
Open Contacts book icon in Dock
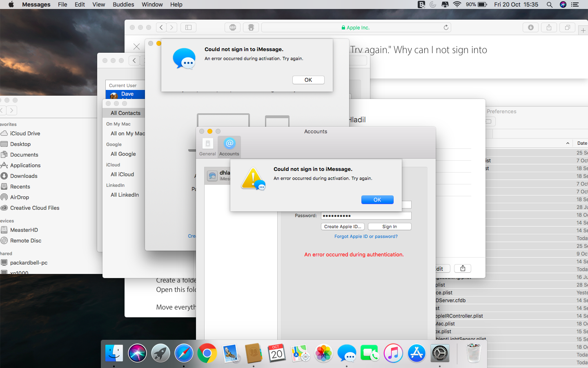coord(254,353)
